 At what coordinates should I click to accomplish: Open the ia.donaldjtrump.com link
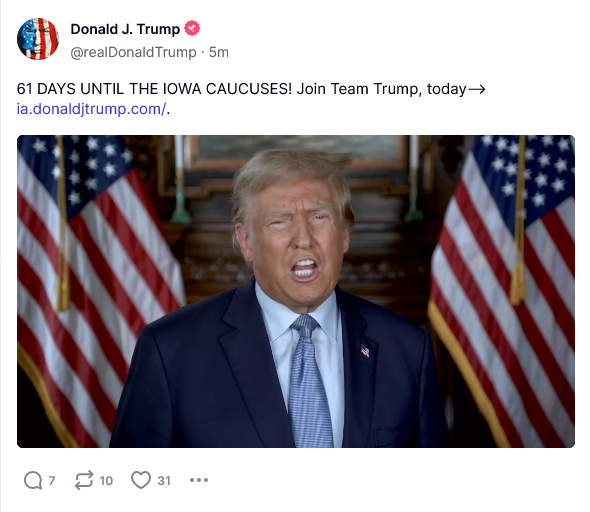[91, 109]
